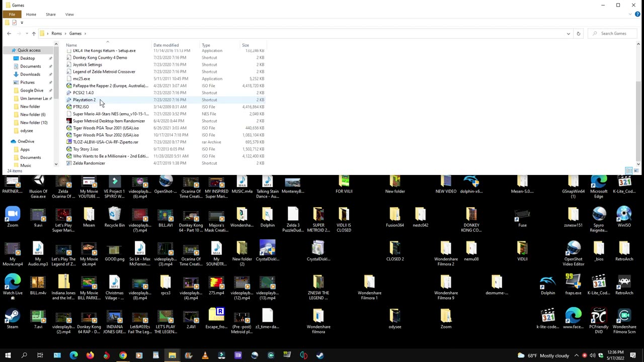Open the recent locations dropdown arrow
The image size is (644, 362).
[x=27, y=34]
